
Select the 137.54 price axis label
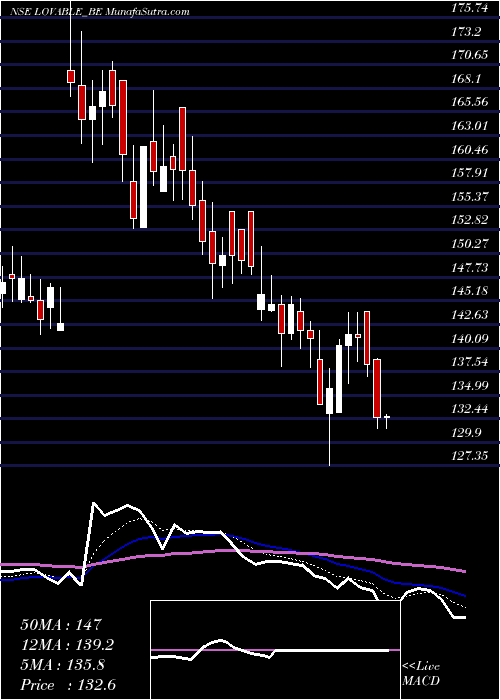coord(468,362)
